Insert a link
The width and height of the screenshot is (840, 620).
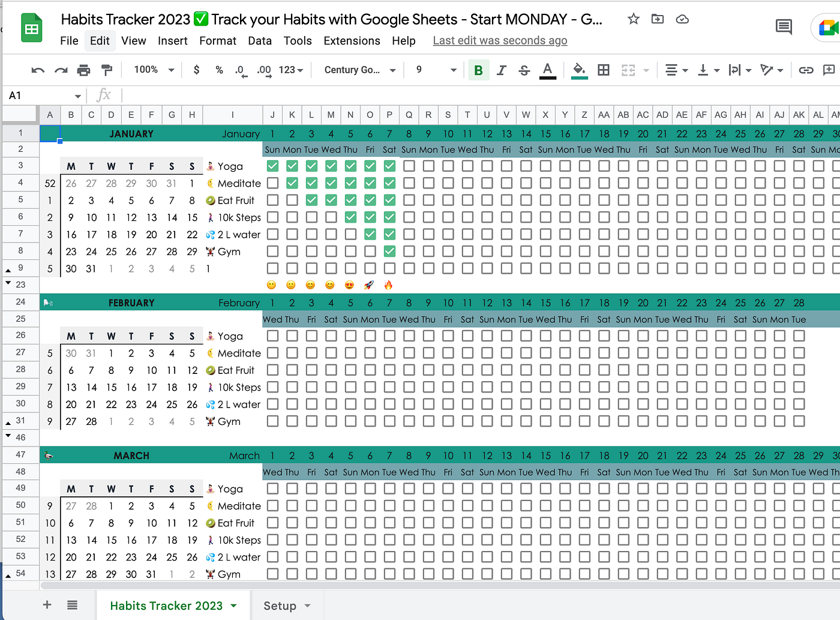[806, 70]
